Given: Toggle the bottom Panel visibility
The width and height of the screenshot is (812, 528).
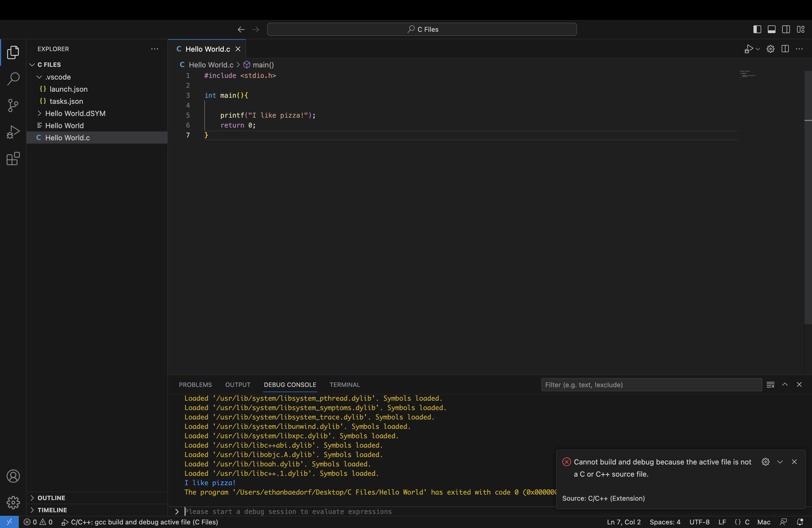Looking at the screenshot, I should coord(772,29).
